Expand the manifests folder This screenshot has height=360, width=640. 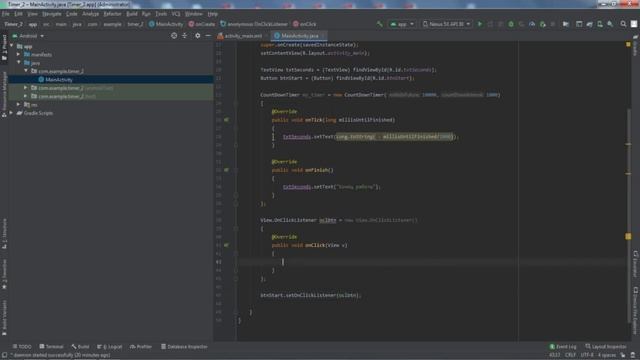(x=18, y=54)
